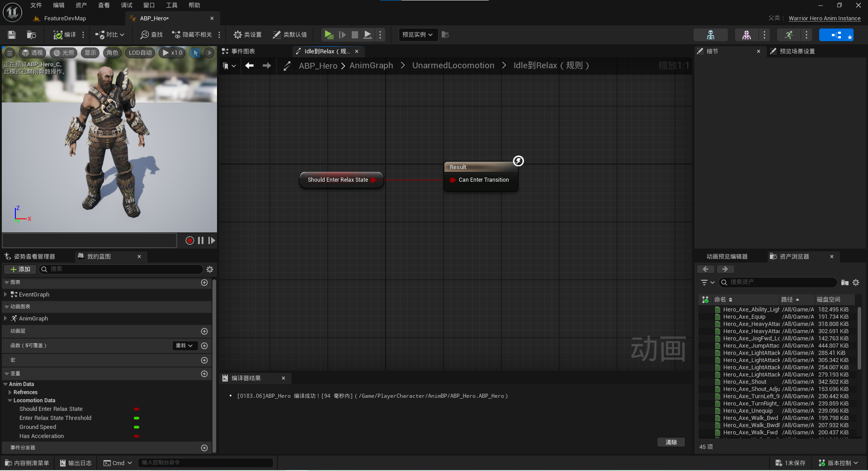
Task: Switch to the 动画预览编辑器 tab
Action: click(x=727, y=256)
